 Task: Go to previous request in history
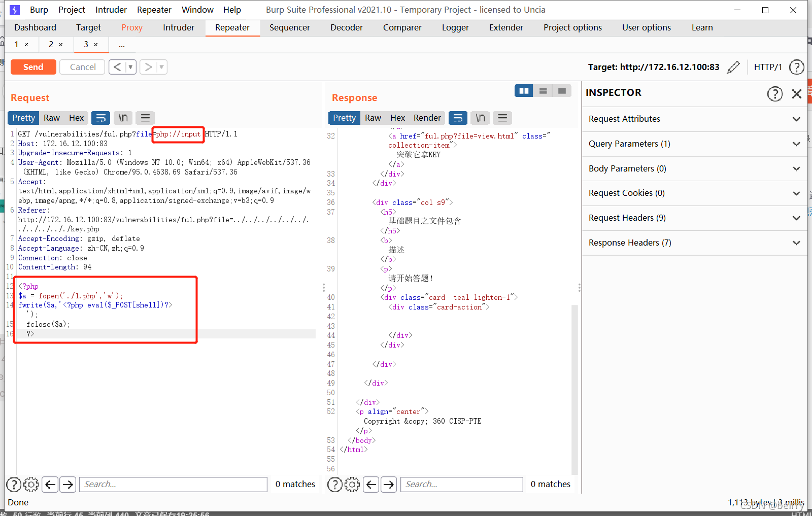pos(117,67)
